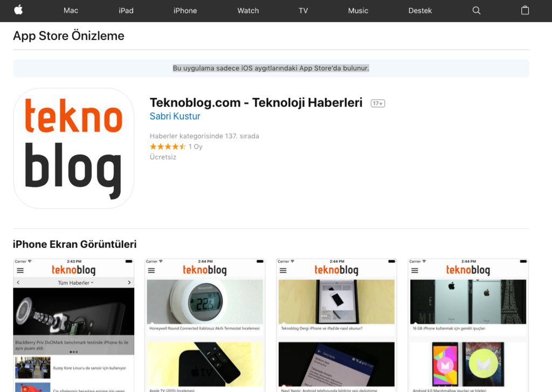Click the right arrow beside Tüm Haberler
Image resolution: width=552 pixels, height=392 pixels.
(x=129, y=282)
